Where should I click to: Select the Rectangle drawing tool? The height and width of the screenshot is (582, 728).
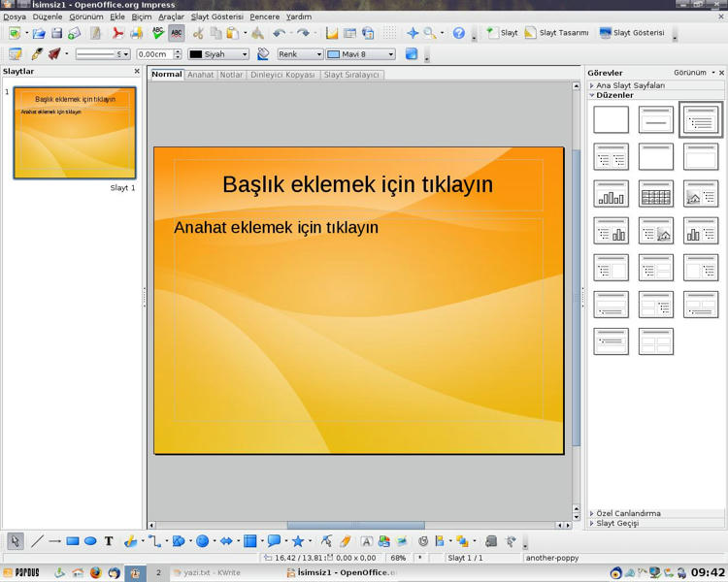pos(73,541)
